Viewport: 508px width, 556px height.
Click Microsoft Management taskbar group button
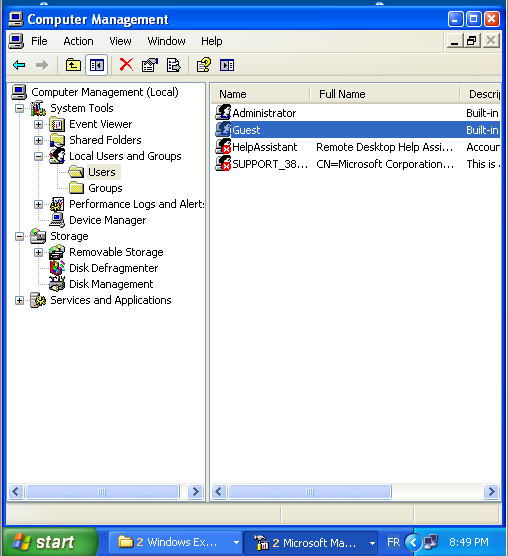[310, 543]
